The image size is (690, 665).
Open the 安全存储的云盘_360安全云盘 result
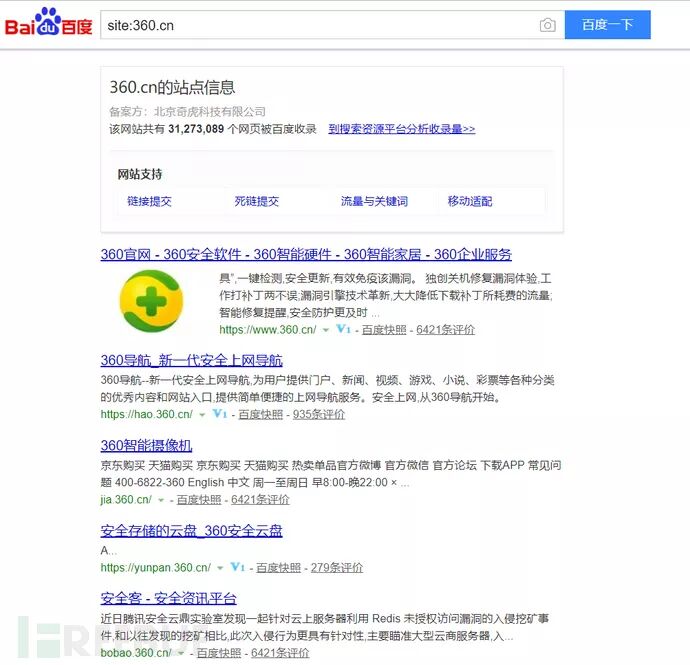[x=191, y=531]
